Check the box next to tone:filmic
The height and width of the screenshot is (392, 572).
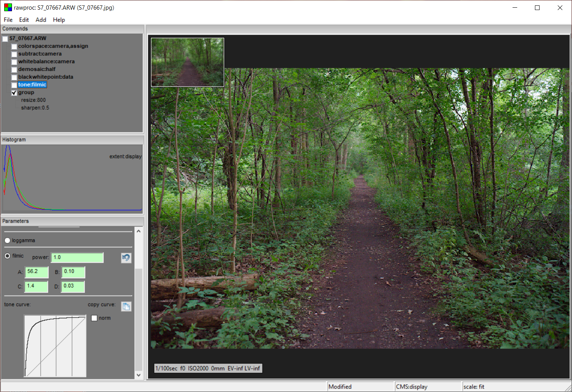point(14,85)
